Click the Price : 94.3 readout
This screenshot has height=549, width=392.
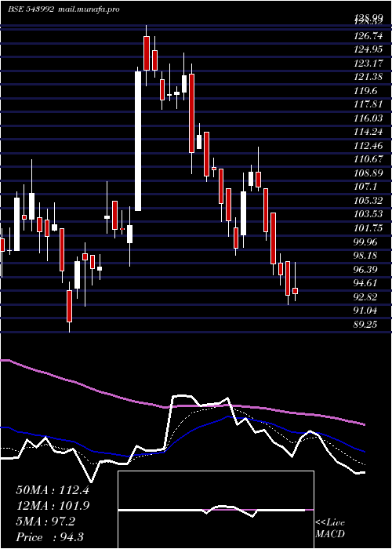click(49, 537)
